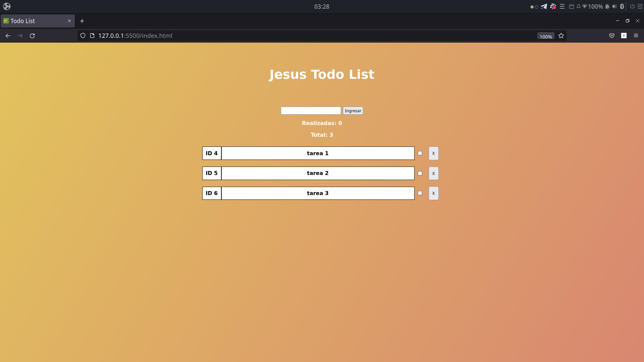Viewport: 644px width, 362px height.
Task: Click the 'Jesus Todo List' heading
Action: point(322,74)
